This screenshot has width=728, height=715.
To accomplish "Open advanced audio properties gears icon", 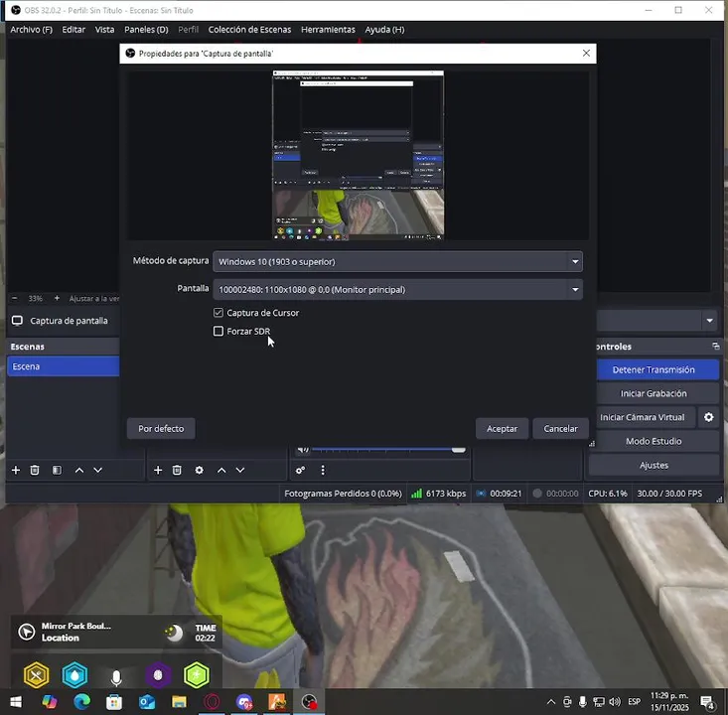I will coord(300,471).
